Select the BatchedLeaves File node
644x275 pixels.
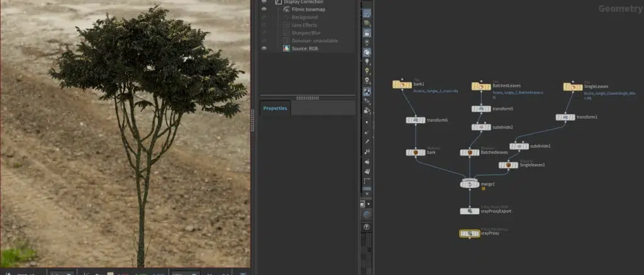click(481, 87)
